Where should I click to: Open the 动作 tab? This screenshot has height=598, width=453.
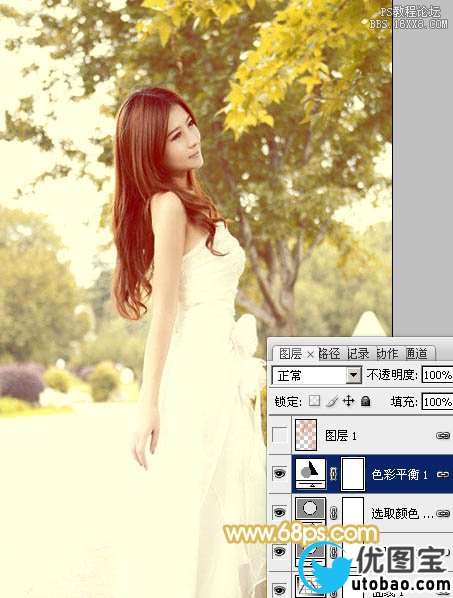387,354
